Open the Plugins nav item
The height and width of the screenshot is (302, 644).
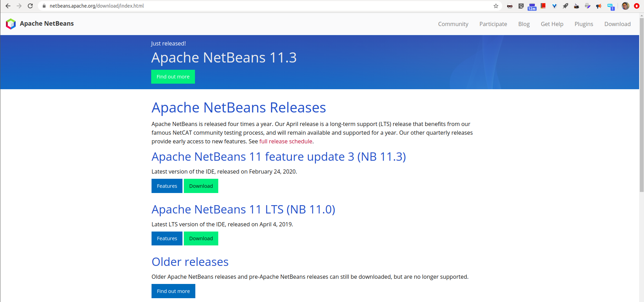pos(584,24)
